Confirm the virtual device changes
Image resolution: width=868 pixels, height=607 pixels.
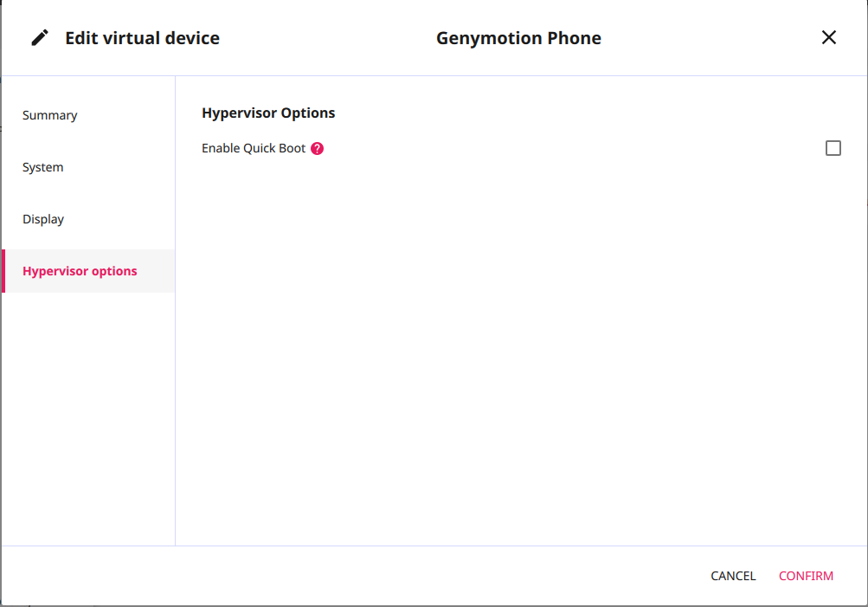(x=806, y=576)
